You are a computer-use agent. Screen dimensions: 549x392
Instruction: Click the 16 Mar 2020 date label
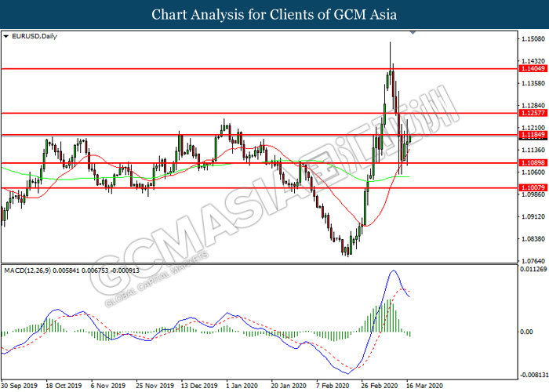click(x=424, y=386)
